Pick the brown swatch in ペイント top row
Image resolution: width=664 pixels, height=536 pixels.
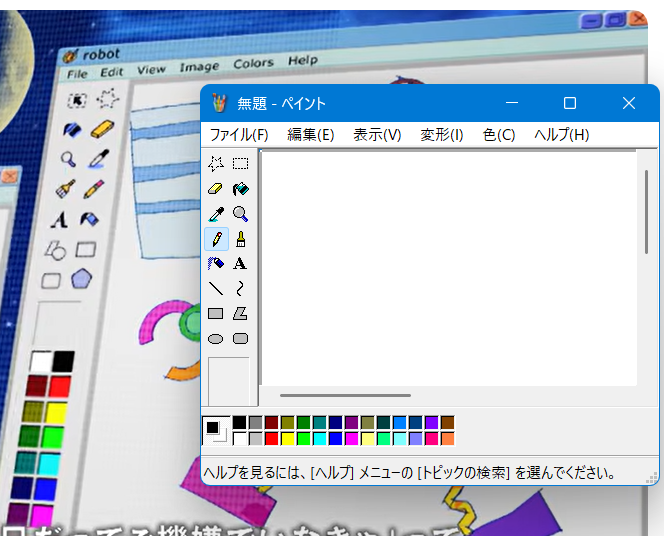[x=448, y=423]
